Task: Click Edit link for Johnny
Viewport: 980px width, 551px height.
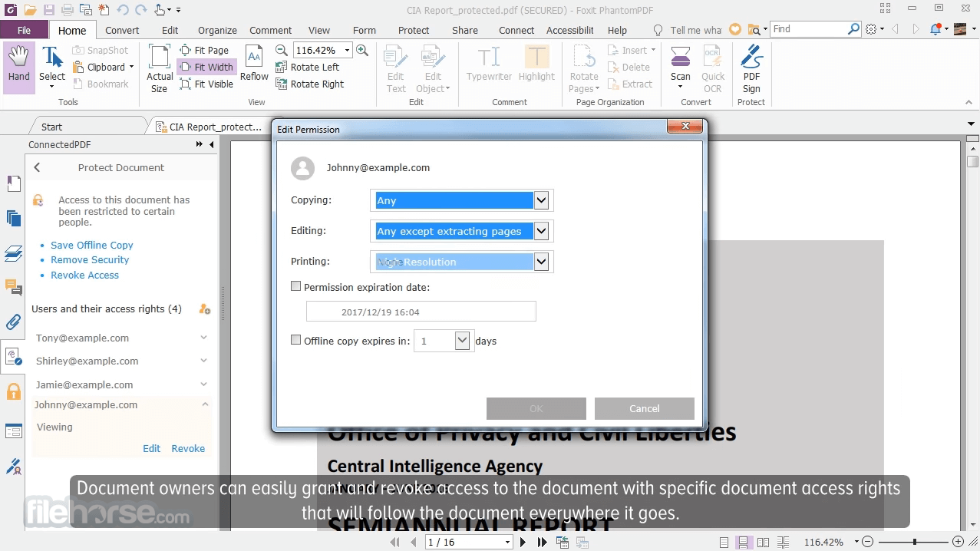Action: (152, 449)
